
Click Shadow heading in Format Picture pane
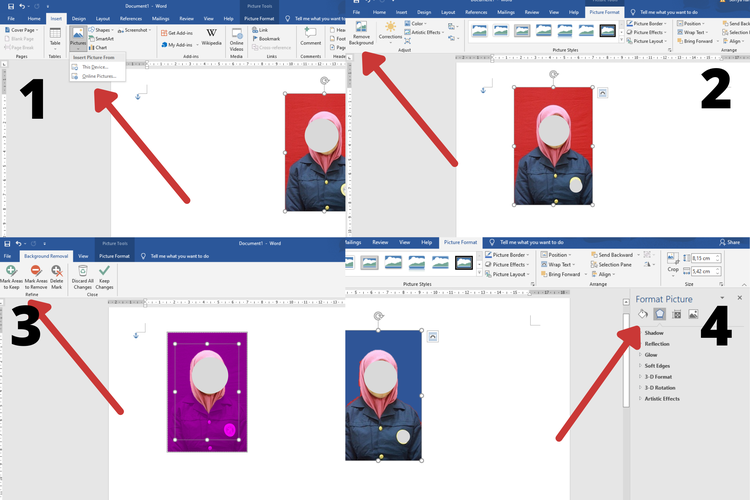click(654, 333)
